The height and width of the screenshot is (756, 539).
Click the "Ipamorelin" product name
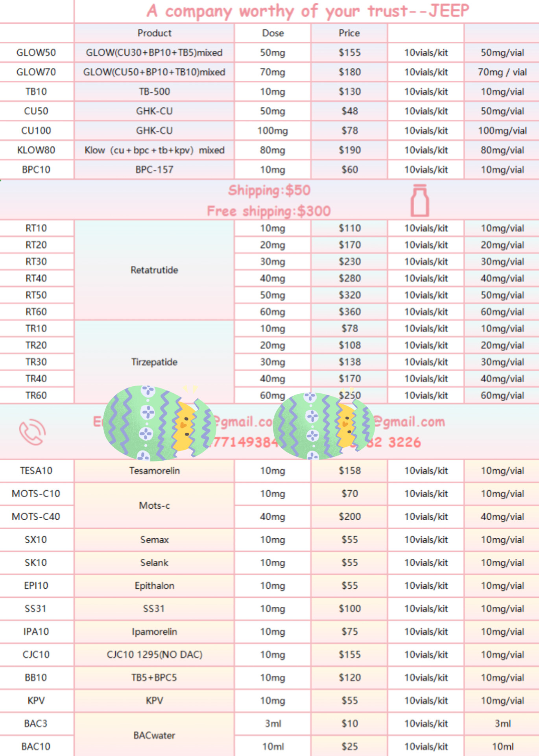[x=154, y=632]
